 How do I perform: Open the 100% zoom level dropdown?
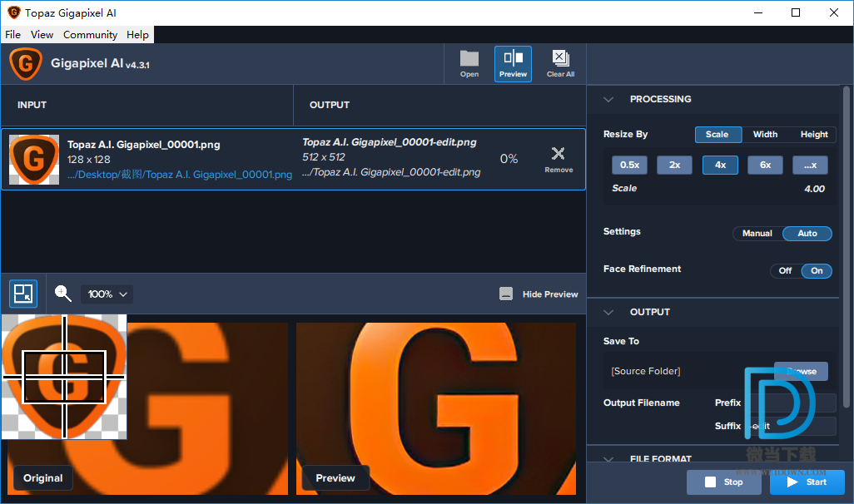(107, 294)
